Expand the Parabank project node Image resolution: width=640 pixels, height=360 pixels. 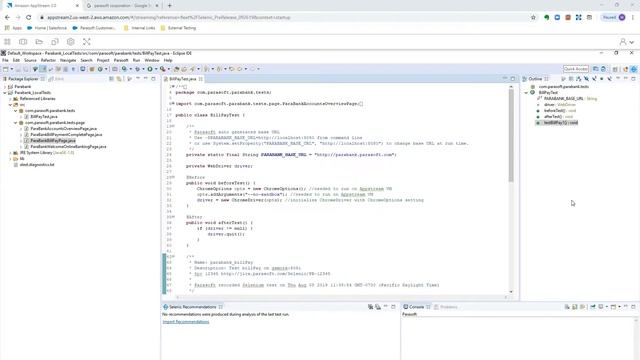[5, 87]
